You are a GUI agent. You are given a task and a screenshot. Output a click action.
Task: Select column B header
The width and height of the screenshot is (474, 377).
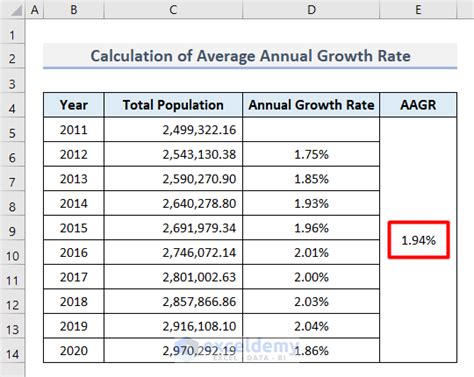[x=74, y=10]
